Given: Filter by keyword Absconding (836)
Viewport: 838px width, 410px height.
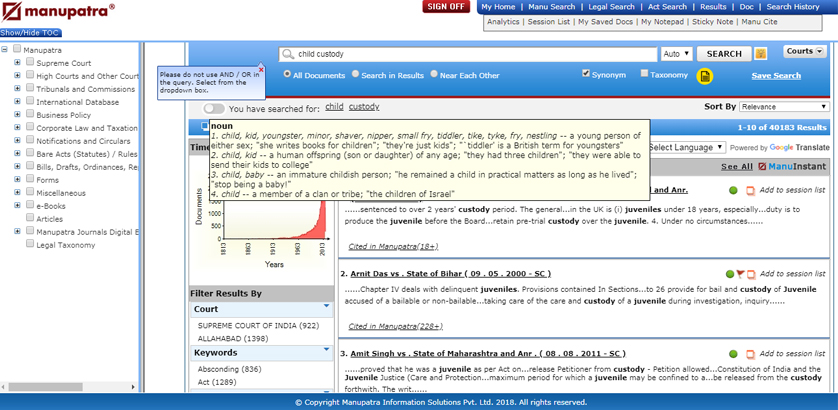Looking at the screenshot, I should (x=229, y=369).
